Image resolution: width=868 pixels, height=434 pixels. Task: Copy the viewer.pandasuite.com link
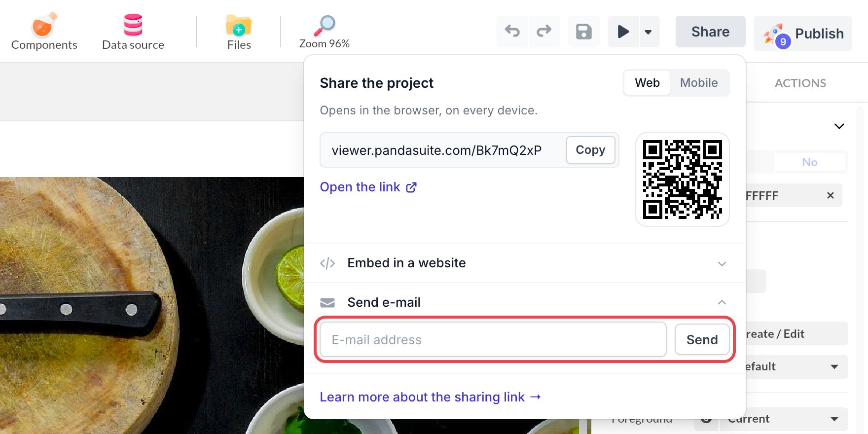[x=590, y=150]
